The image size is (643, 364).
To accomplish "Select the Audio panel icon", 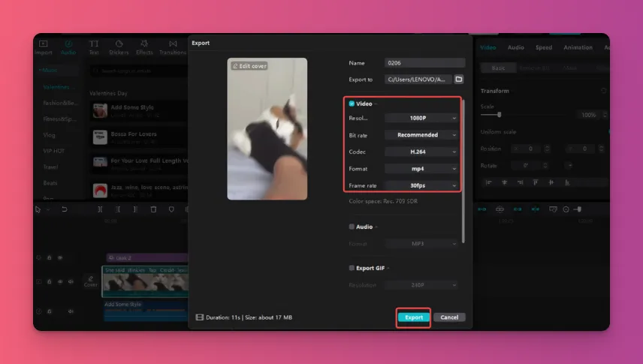I will [68, 47].
